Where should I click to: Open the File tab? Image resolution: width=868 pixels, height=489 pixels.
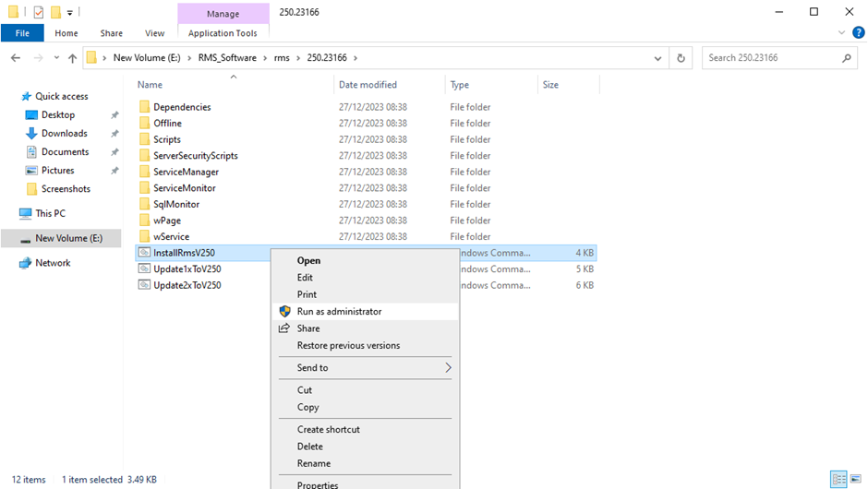[22, 33]
